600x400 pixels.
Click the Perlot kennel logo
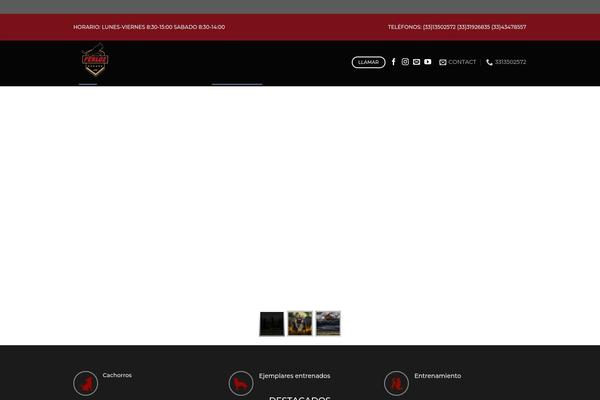(x=95, y=60)
